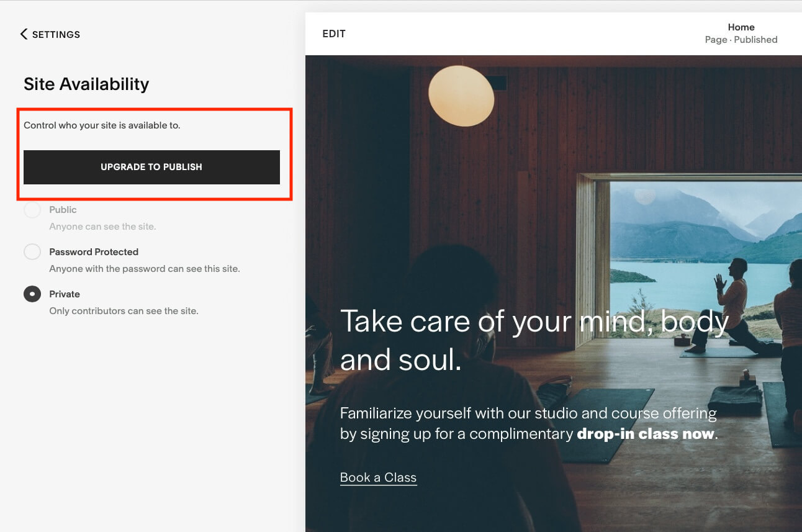Screen dimensions: 802x532
Task: Click the SETTINGS text label
Action: pos(56,35)
